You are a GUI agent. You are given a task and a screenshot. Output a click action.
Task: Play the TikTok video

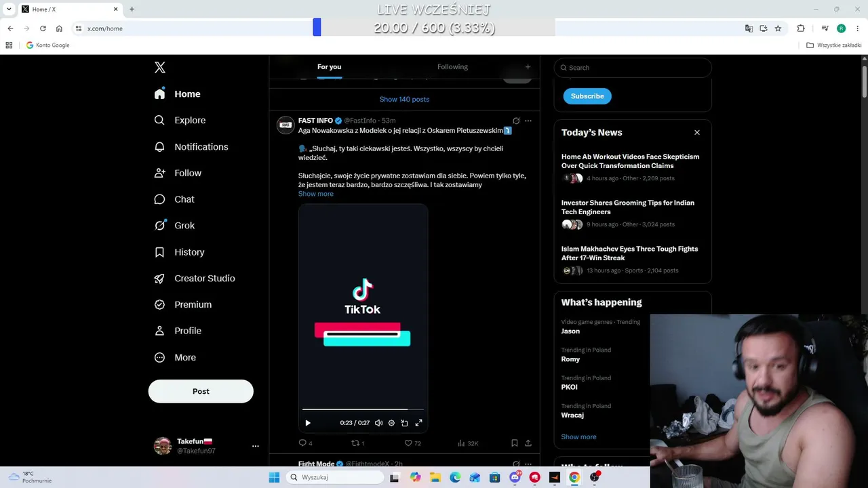(x=308, y=423)
